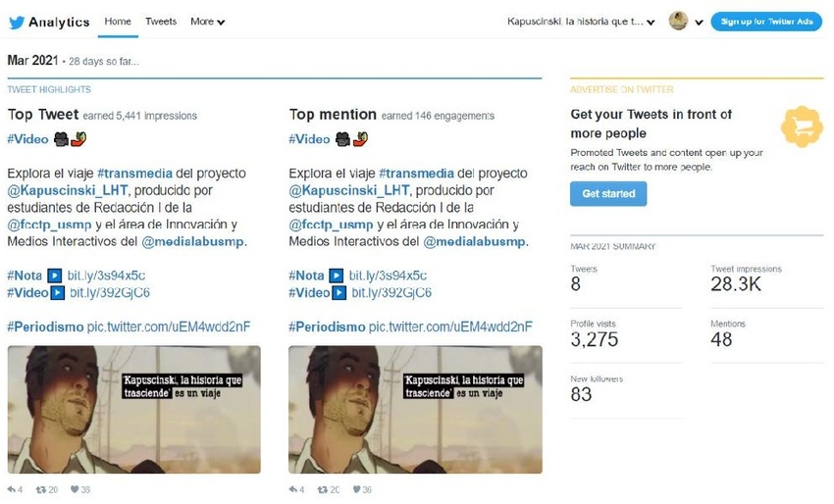Image resolution: width=834 pixels, height=504 pixels.
Task: Click the Get started button
Action: (x=608, y=193)
